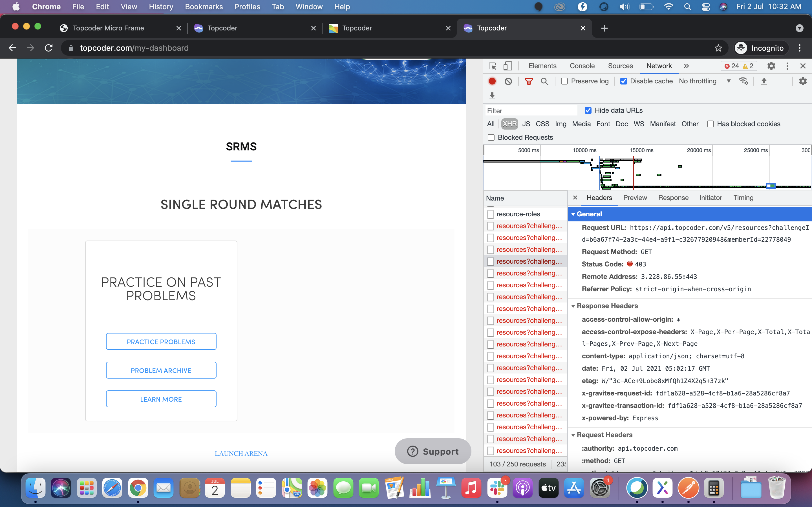Image resolution: width=812 pixels, height=507 pixels.
Task: Bookmark this page with the star icon
Action: 718,48
